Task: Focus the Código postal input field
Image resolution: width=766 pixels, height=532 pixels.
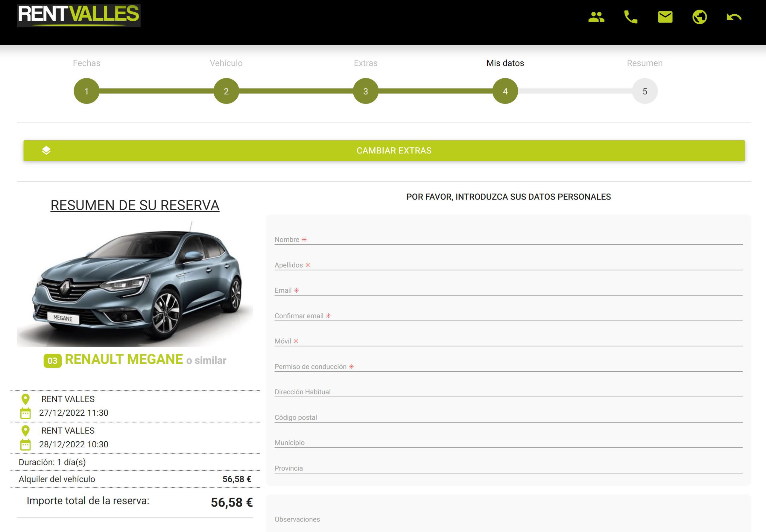Action: click(x=508, y=417)
